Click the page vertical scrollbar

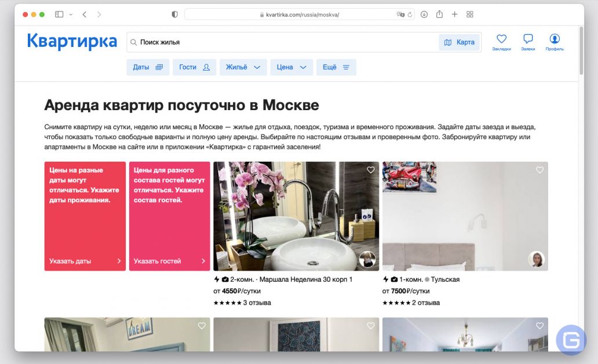(581, 51)
